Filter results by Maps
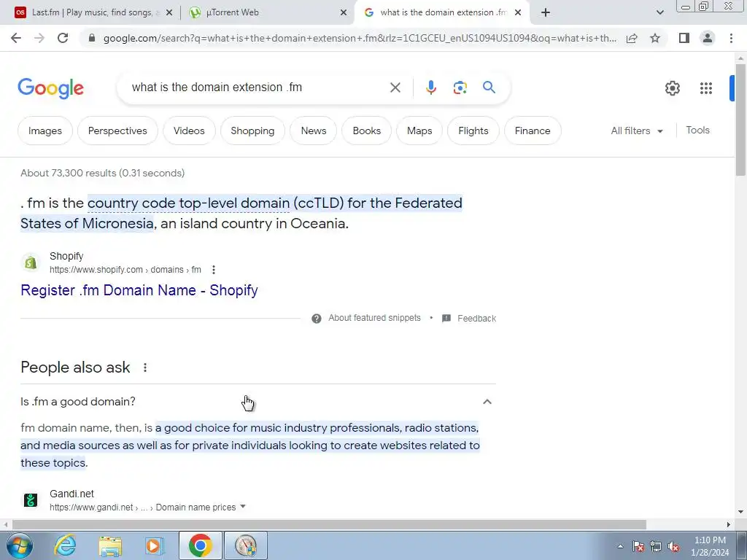Screen dimensions: 747x560 [x=419, y=131]
